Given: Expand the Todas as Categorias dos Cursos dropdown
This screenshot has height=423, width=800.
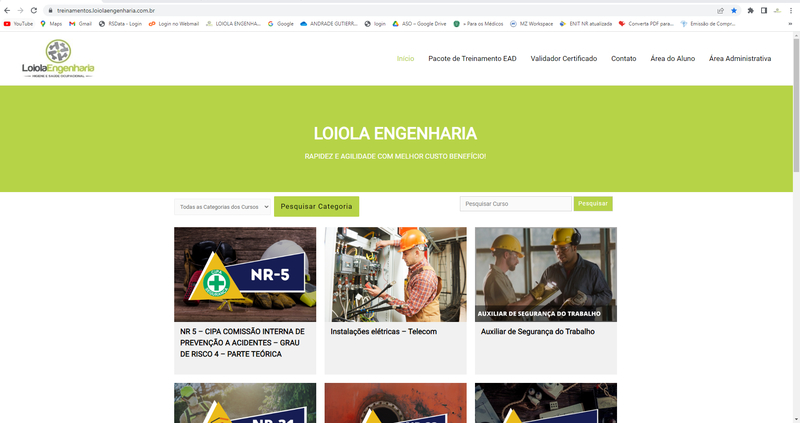Looking at the screenshot, I should pyautogui.click(x=223, y=207).
